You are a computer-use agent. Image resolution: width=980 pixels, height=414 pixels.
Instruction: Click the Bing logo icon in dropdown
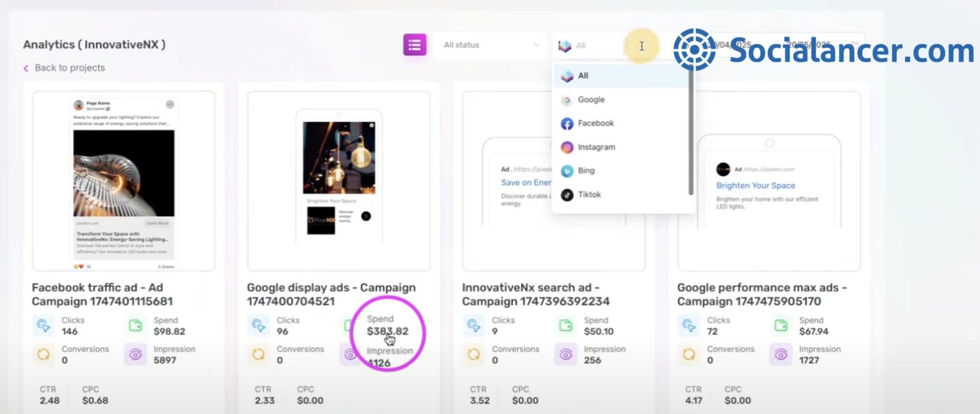567,171
